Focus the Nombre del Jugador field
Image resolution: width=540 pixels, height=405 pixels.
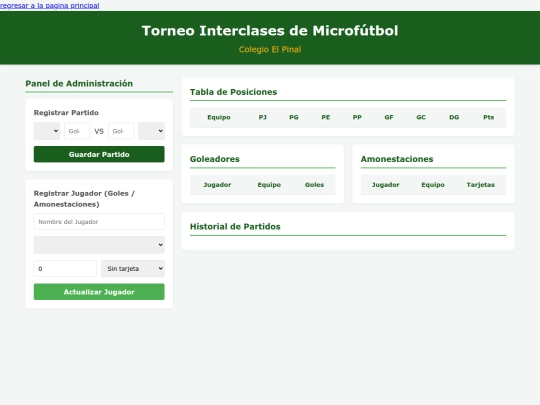(99, 222)
